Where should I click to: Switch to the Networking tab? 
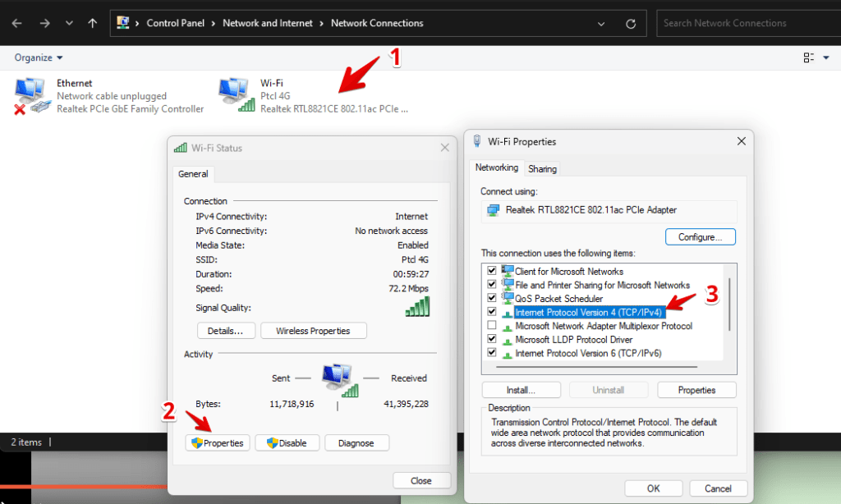coord(497,167)
